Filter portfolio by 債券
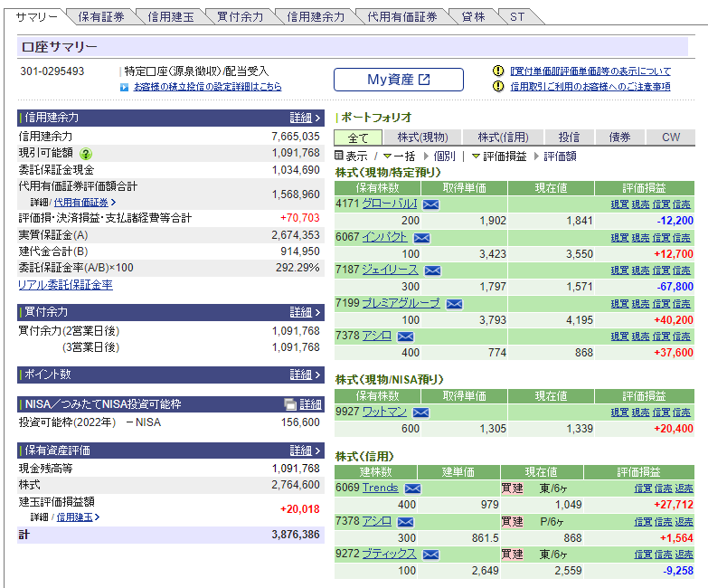This screenshot has width=708, height=588. 619,138
